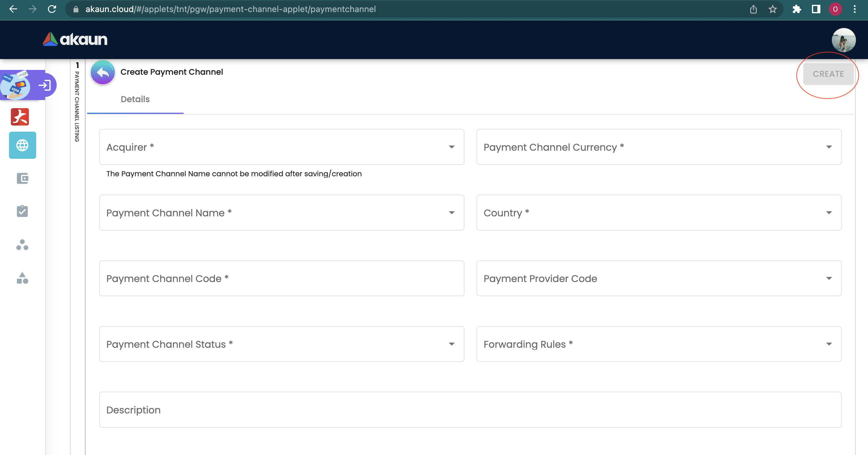Switch to the Details tab

135,99
